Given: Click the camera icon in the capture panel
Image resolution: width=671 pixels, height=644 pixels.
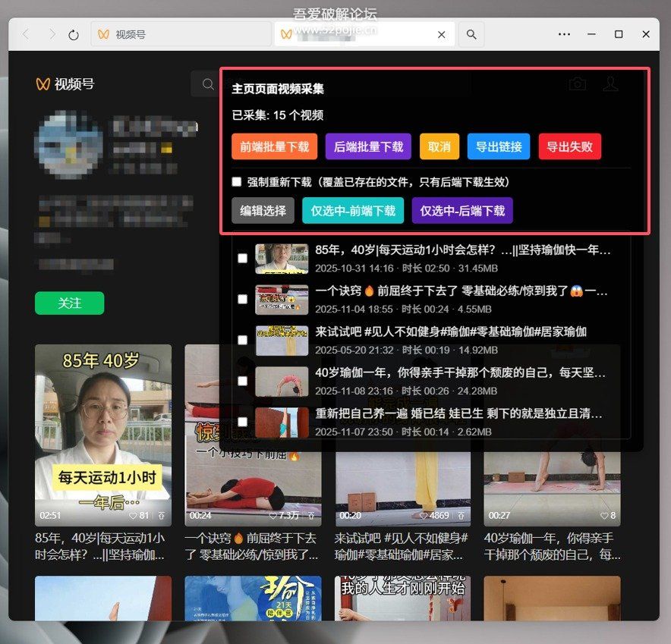Looking at the screenshot, I should 578,83.
